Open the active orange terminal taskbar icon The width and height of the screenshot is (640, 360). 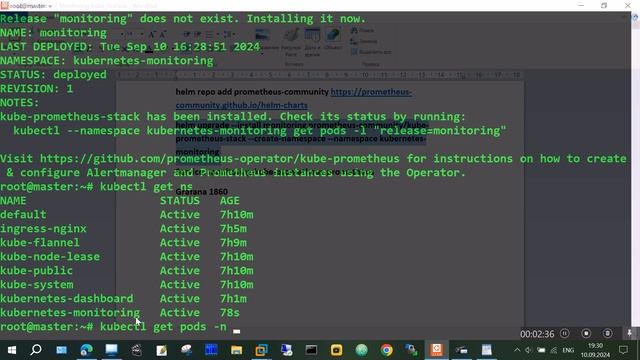[436, 350]
